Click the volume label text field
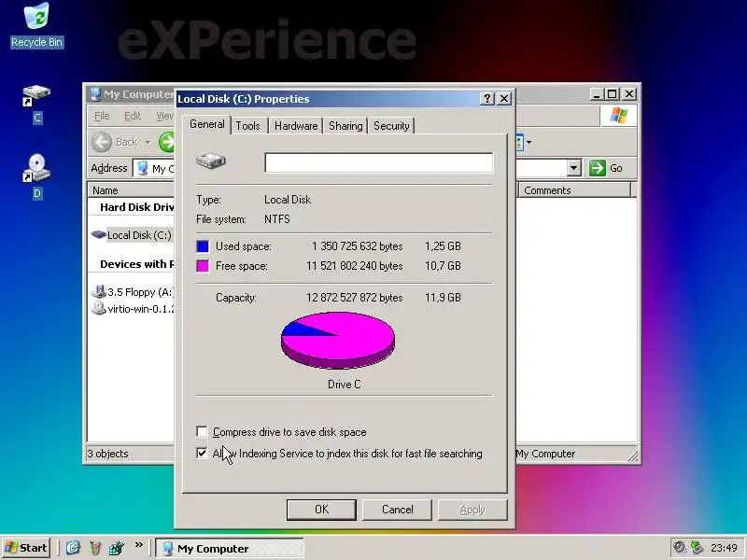The width and height of the screenshot is (747, 560). coord(379,162)
